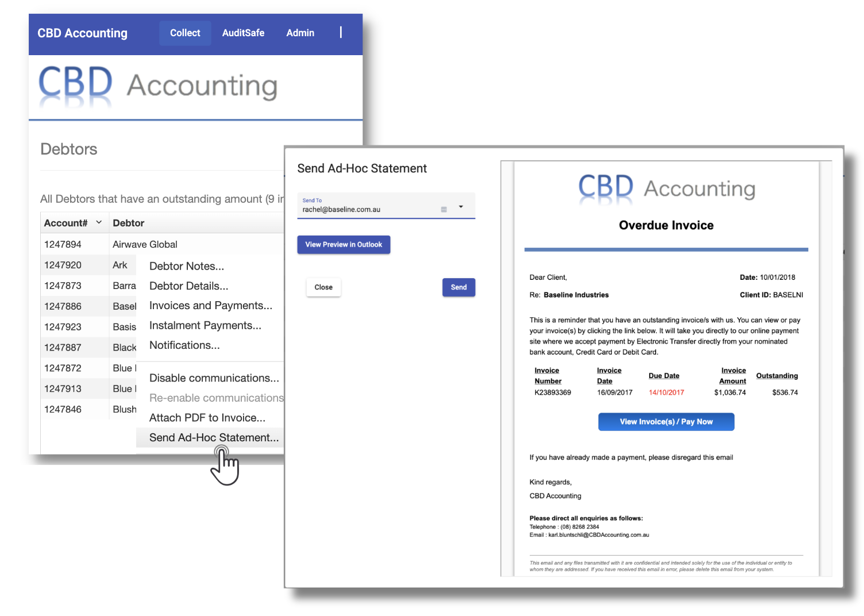Open Debtor Notes from the context menu

point(186,266)
